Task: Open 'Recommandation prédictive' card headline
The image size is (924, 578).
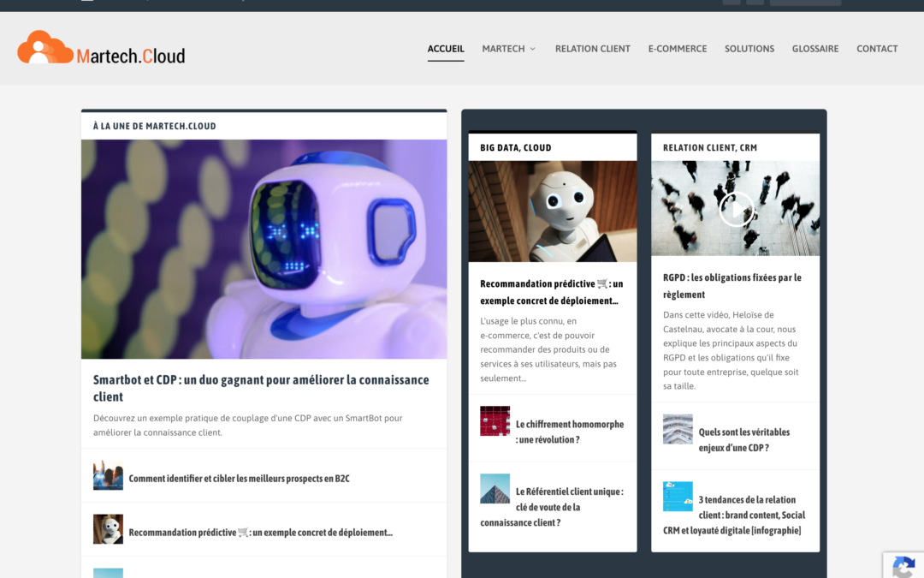Action: [551, 292]
